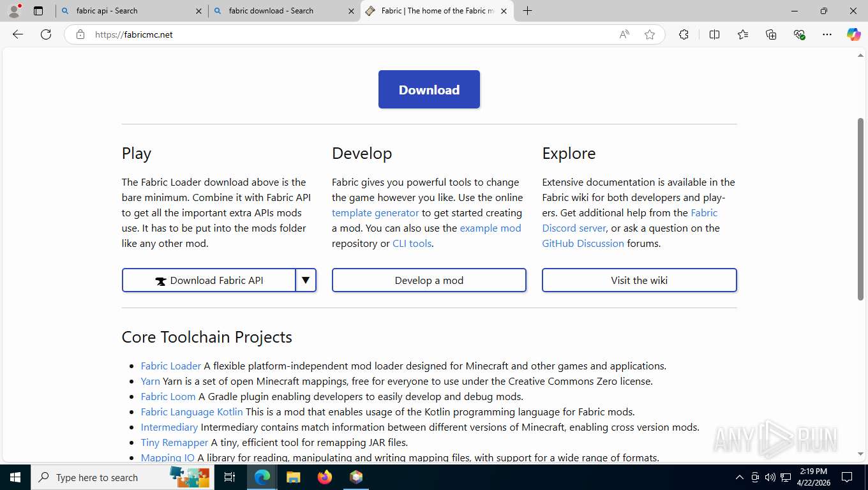Click the vertical scrollbar thumb
The height and width of the screenshot is (490, 868).
860,209
